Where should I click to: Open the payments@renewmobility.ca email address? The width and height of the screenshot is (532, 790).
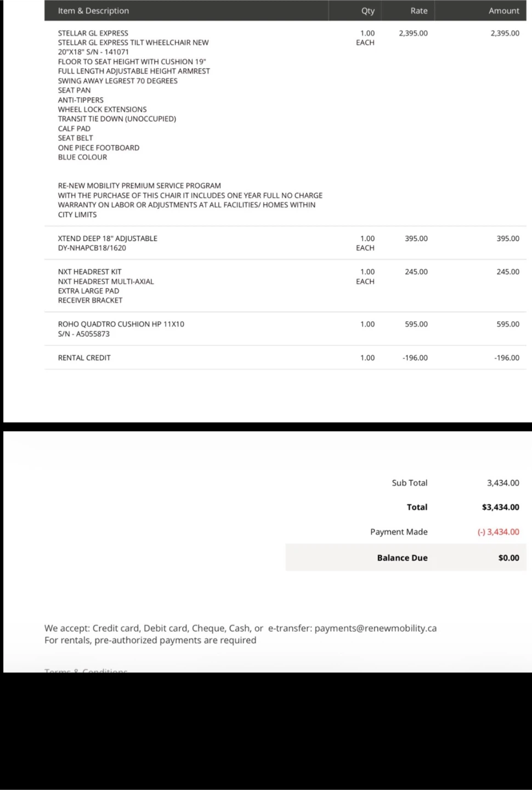pyautogui.click(x=376, y=628)
